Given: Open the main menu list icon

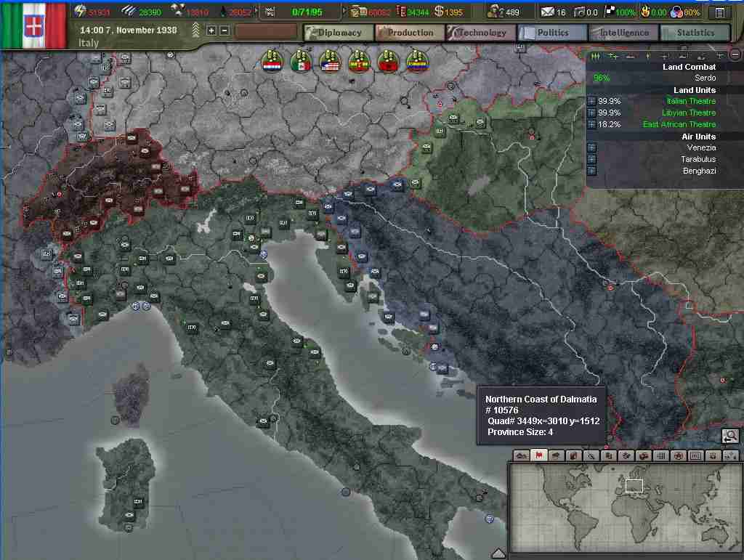Looking at the screenshot, I should click(719, 12).
